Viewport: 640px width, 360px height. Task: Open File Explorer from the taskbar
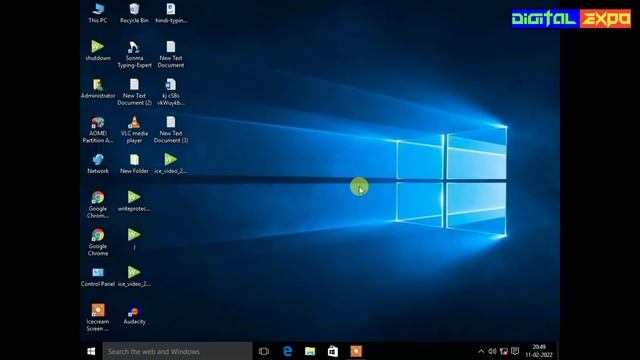(x=310, y=351)
